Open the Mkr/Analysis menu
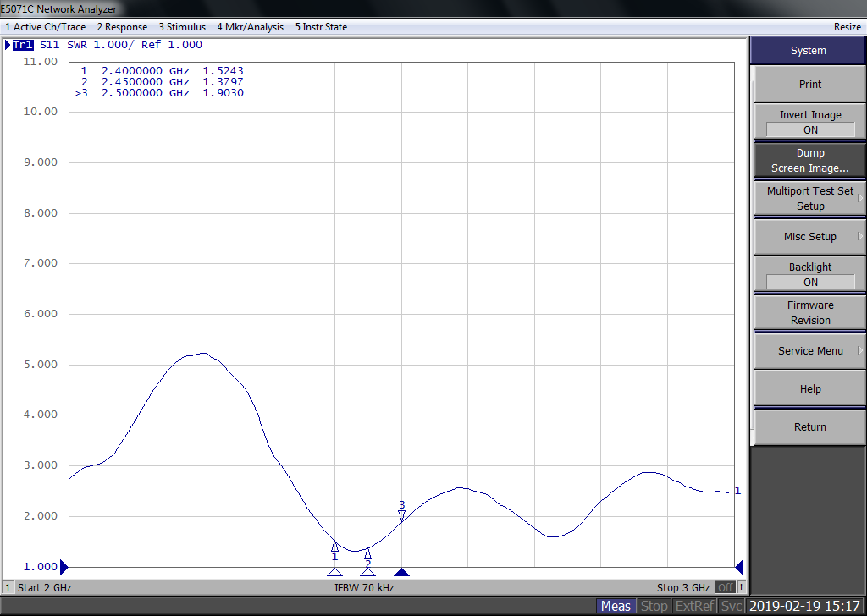The height and width of the screenshot is (616, 867). coord(250,27)
